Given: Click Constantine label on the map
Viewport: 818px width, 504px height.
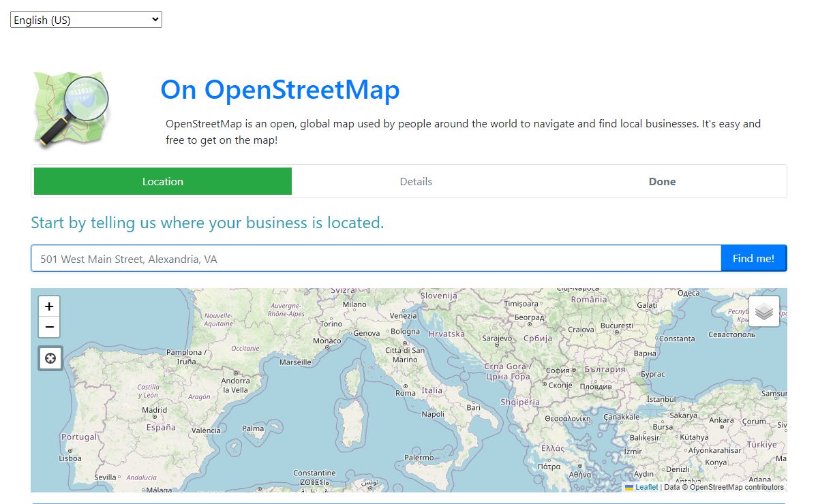Looking at the screenshot, I should [x=314, y=473].
